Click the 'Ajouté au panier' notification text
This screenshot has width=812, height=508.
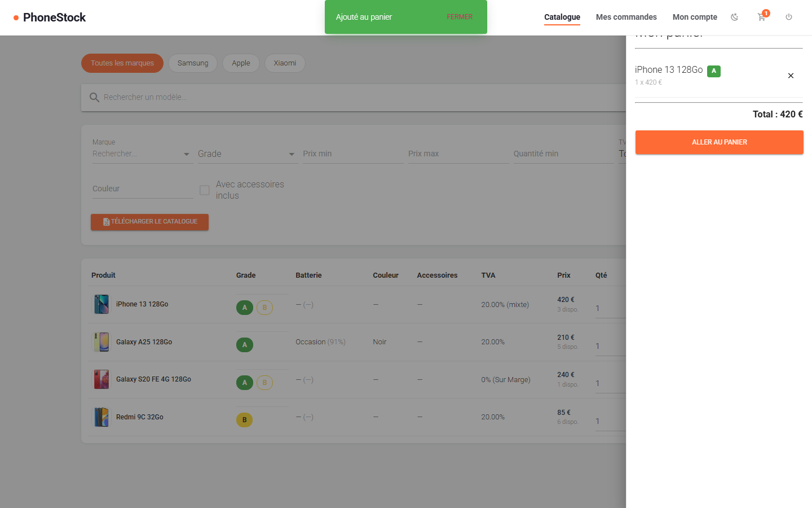pyautogui.click(x=364, y=17)
